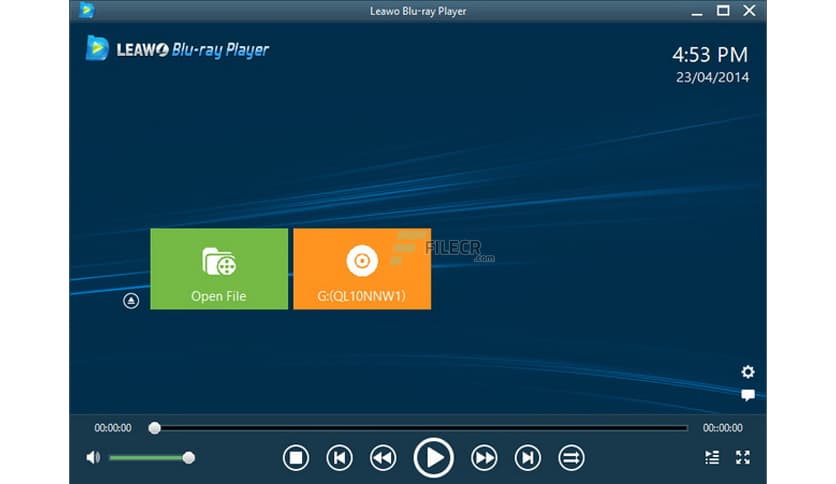Viewport: 836px width, 484px height.
Task: Skip to the previous track
Action: point(339,457)
